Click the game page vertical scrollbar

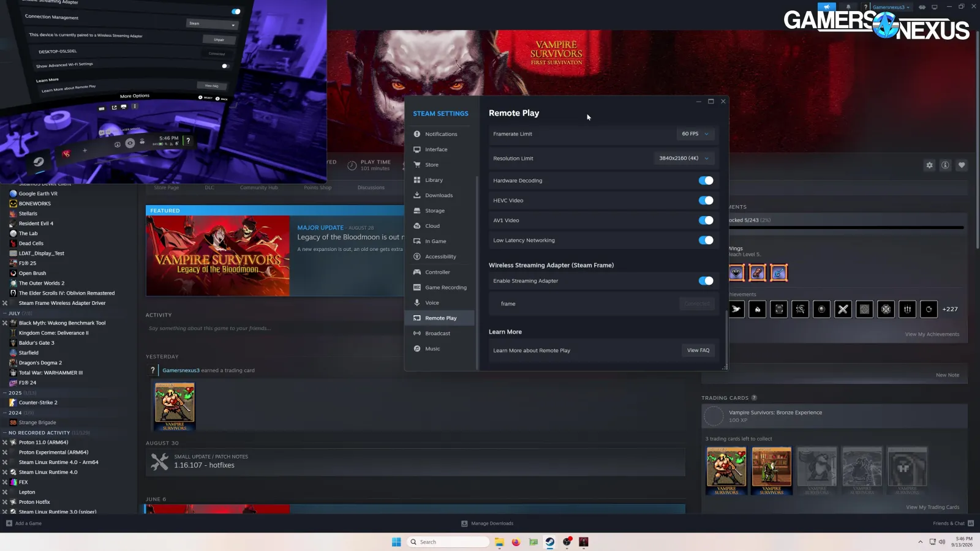point(977,141)
